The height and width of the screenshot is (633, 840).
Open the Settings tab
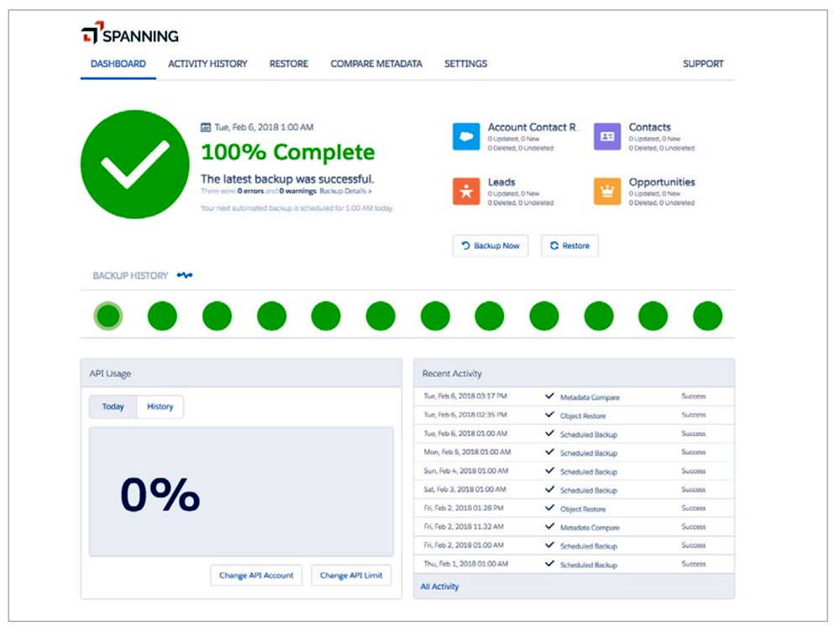[x=465, y=64]
